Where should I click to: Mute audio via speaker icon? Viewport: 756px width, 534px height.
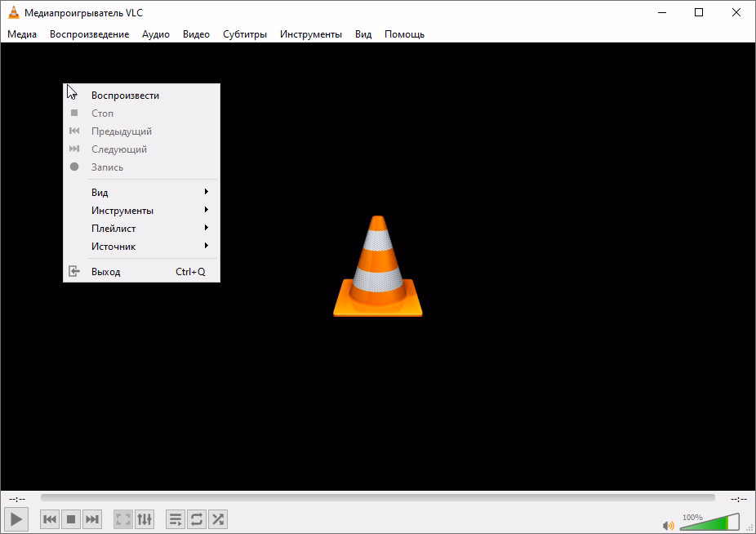[x=668, y=525]
